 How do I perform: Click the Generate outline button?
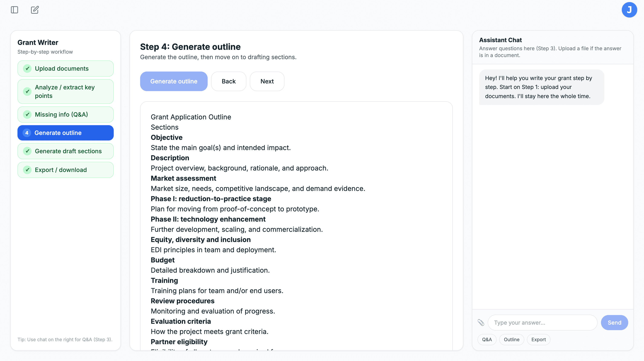click(174, 81)
